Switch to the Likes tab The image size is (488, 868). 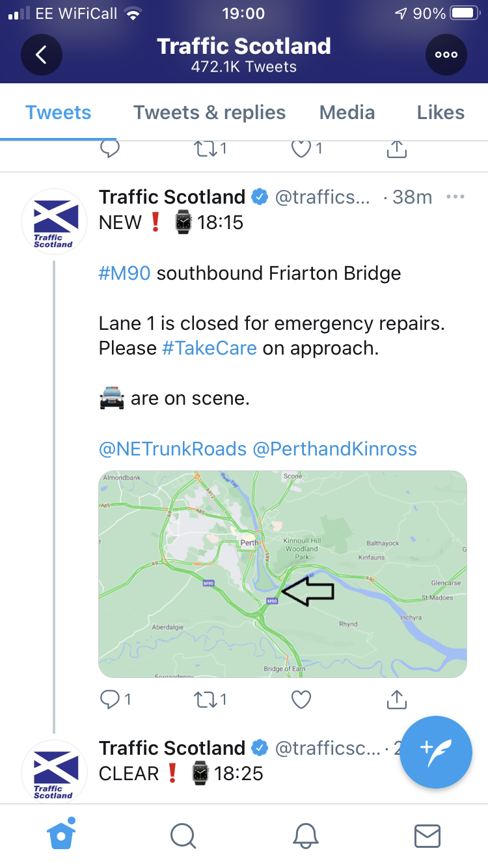click(x=441, y=113)
